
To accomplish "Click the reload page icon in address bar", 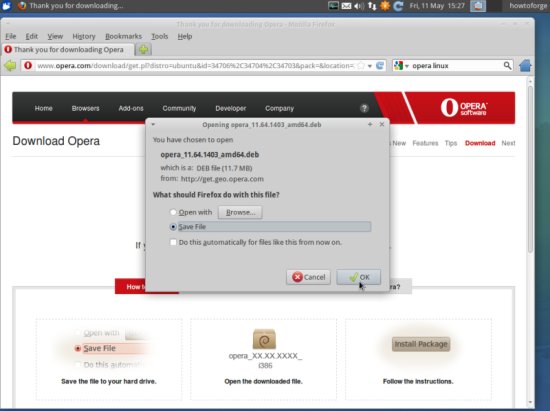I will (x=380, y=66).
